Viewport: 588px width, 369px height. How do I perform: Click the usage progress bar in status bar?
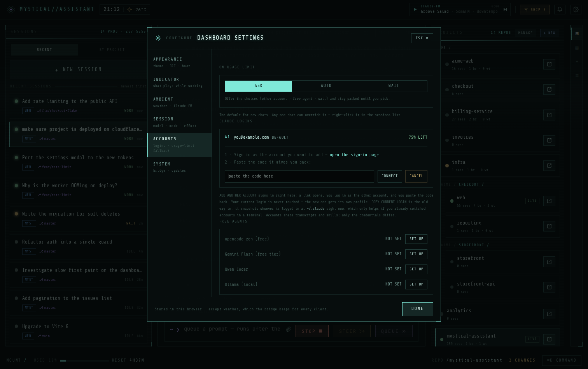84,360
